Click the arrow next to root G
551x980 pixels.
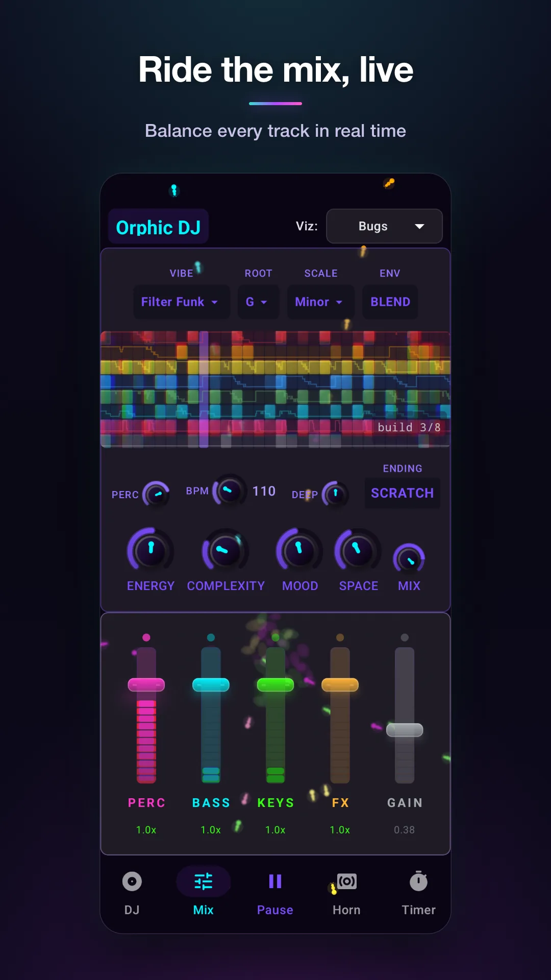(x=264, y=302)
